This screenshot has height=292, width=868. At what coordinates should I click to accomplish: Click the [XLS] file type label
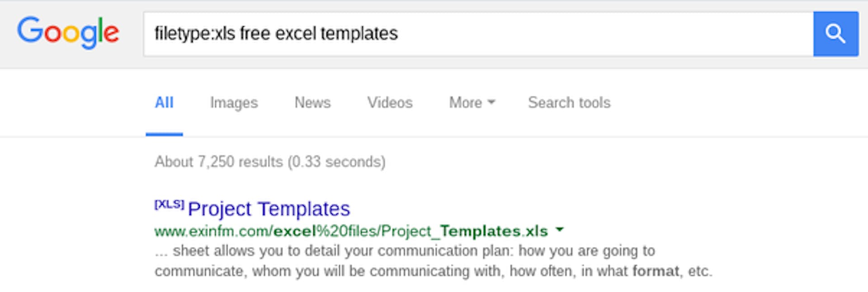tap(169, 204)
